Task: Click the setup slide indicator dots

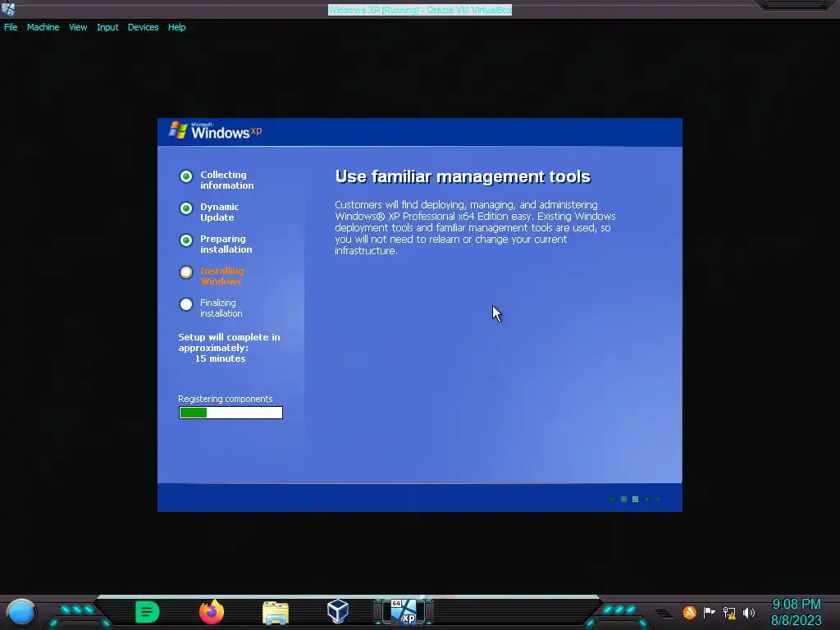Action: [635, 500]
